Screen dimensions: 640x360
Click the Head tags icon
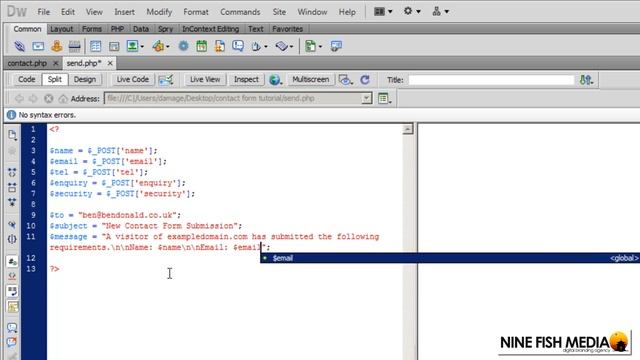tap(256, 46)
